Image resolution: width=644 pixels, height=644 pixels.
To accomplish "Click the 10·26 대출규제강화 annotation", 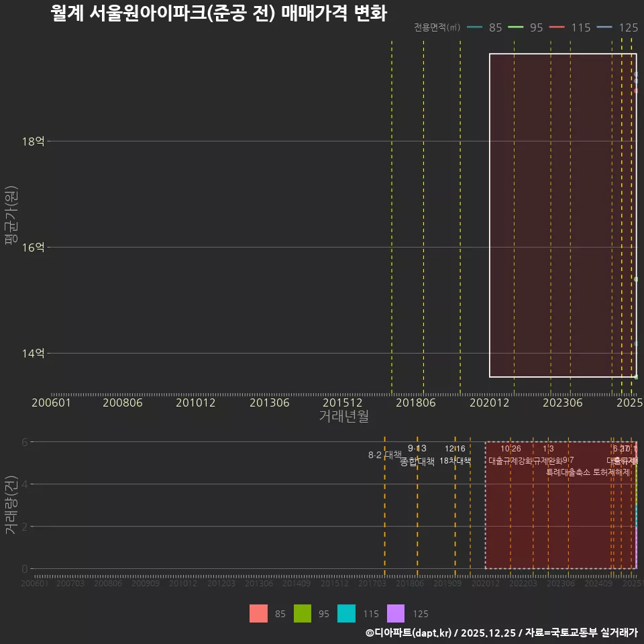I will tap(511, 455).
